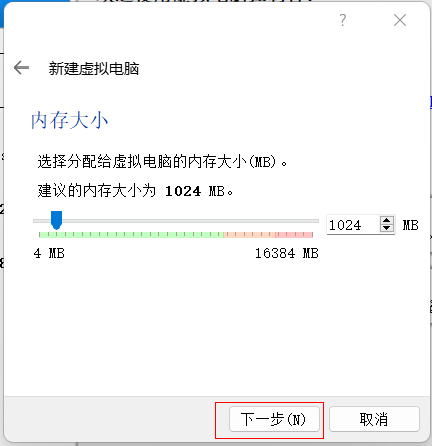The height and width of the screenshot is (446, 432).
Task: Click the 4 MB minimum label
Action: pyautogui.click(x=49, y=253)
